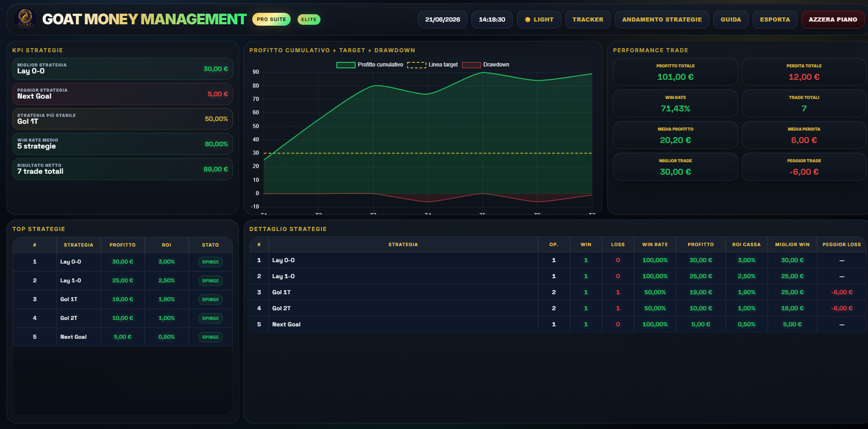Click 19,00 € profit in Top Strategie
Viewport: 868px width, 429px height.
[123, 299]
